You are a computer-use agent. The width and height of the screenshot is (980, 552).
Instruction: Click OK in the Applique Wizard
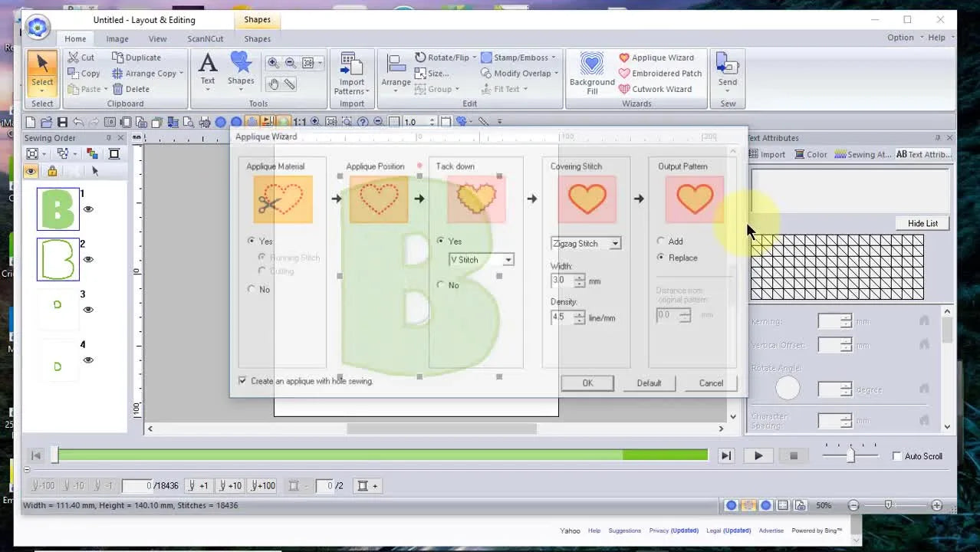(587, 383)
